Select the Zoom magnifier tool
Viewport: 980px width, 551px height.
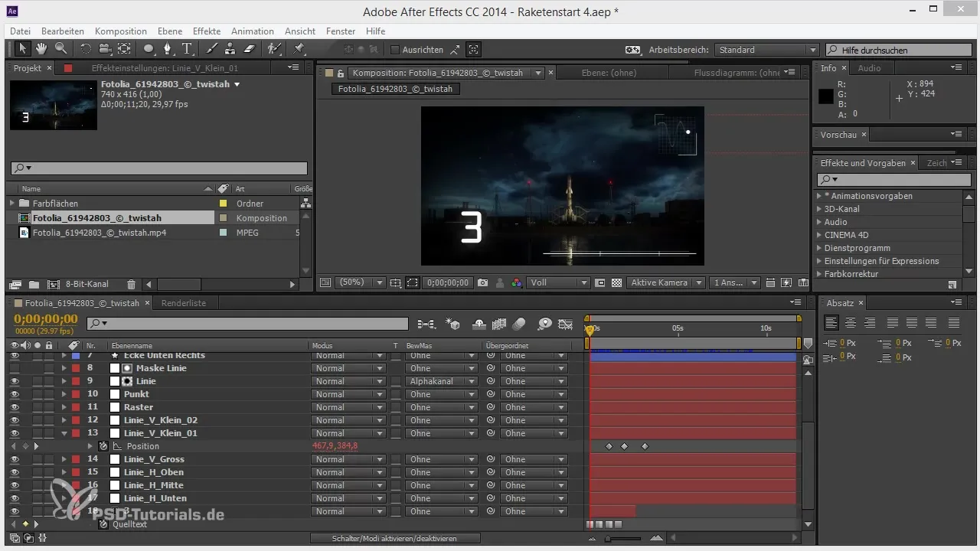tap(60, 49)
